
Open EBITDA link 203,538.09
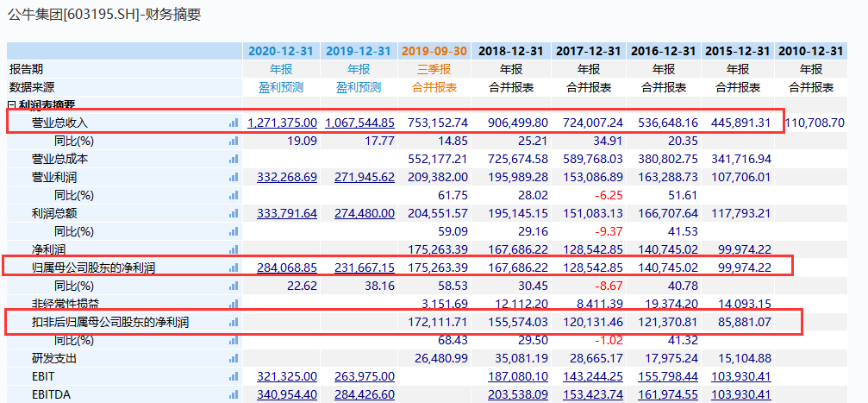[x=518, y=394]
